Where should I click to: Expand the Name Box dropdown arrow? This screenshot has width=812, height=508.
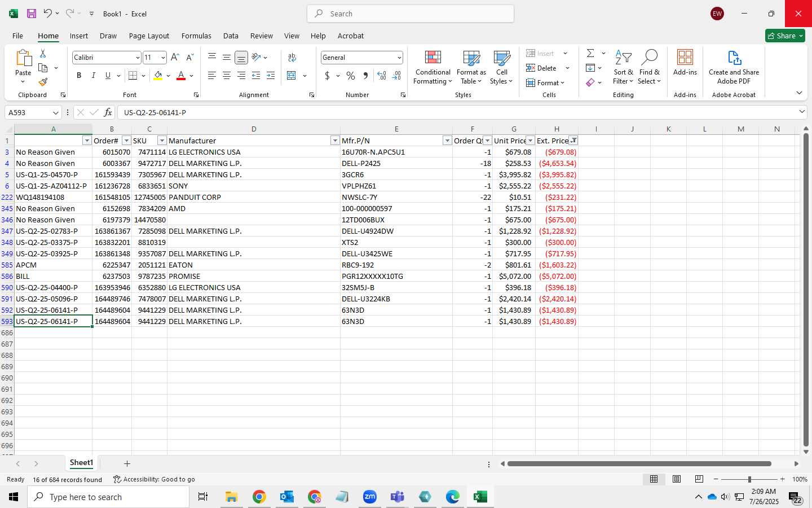pyautogui.click(x=55, y=113)
